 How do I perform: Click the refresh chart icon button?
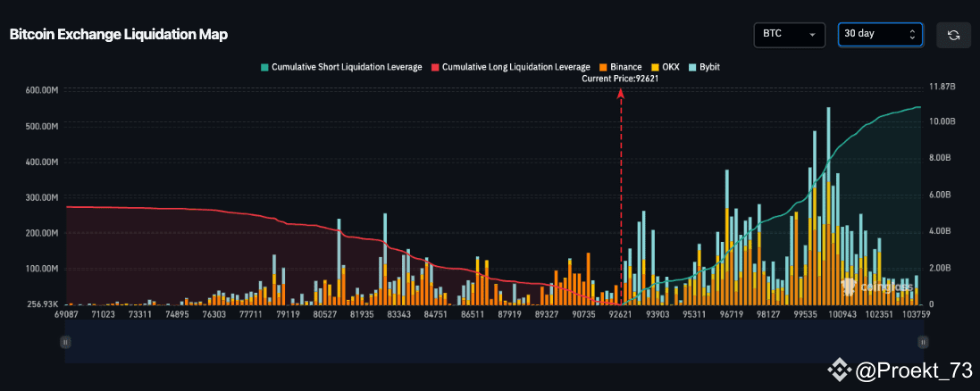coord(953,35)
